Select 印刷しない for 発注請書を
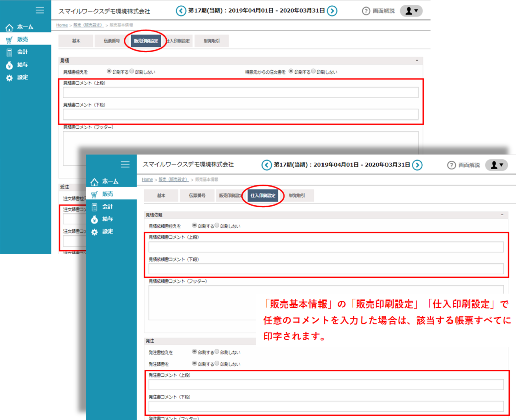 pos(217,363)
